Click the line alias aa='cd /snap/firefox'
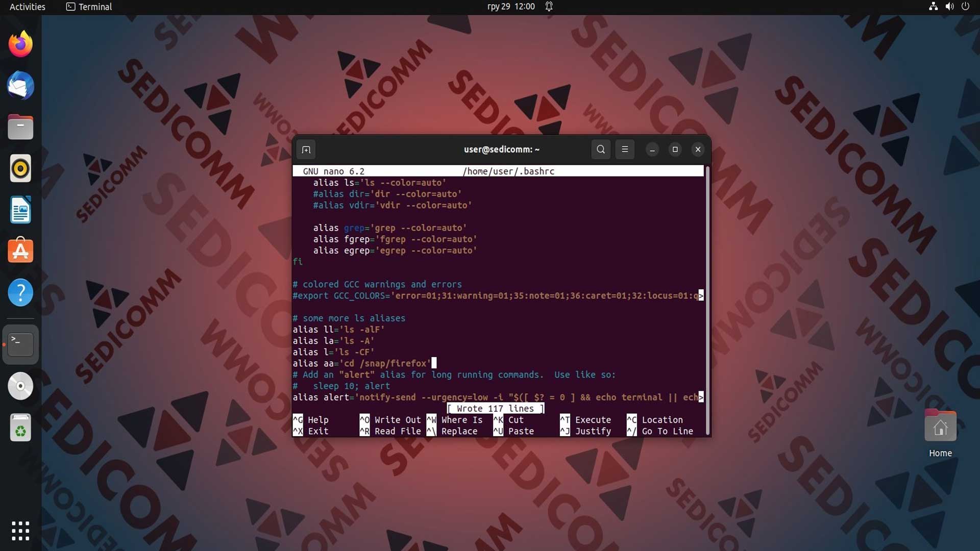The width and height of the screenshot is (980, 551). [x=362, y=363]
